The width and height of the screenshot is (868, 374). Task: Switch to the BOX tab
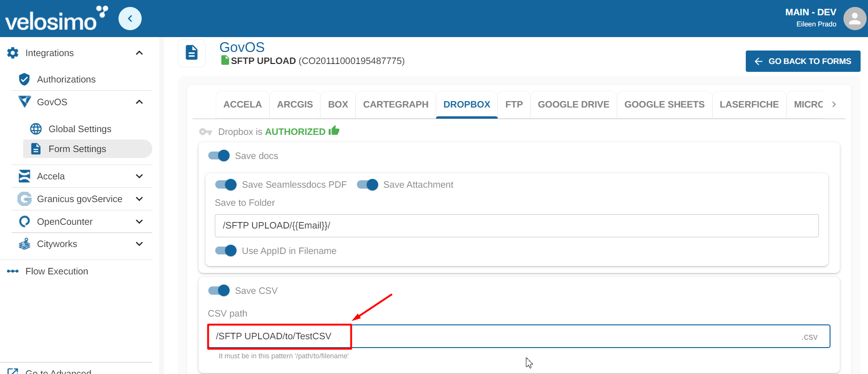click(x=338, y=105)
